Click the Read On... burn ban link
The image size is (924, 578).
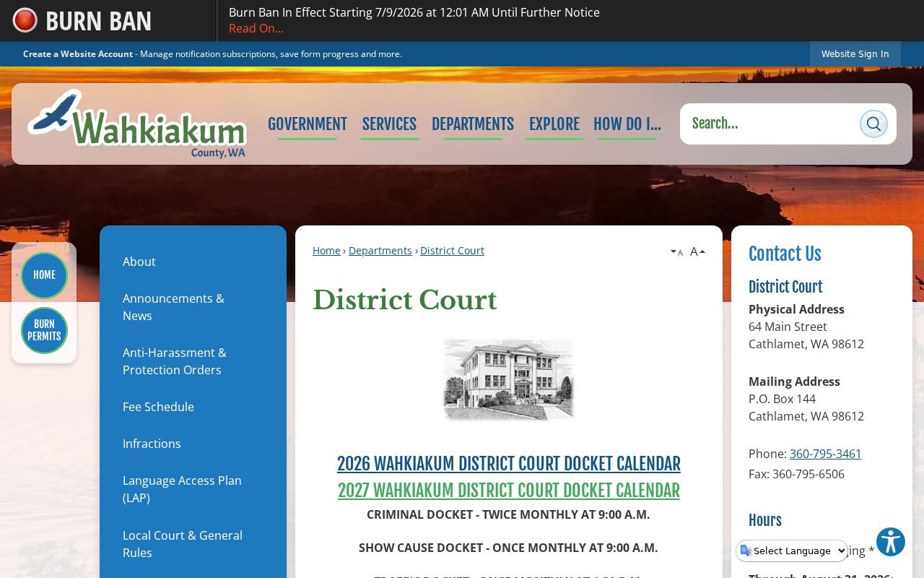click(256, 28)
